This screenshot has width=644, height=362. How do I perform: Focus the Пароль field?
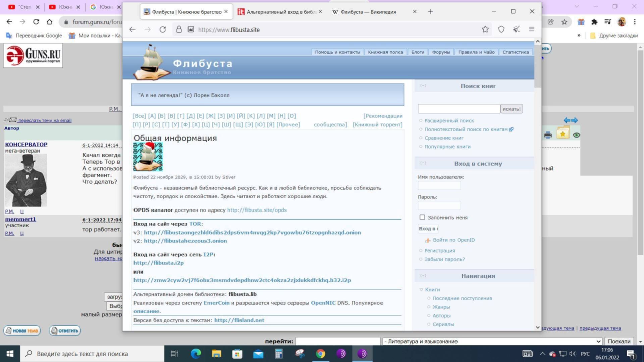(x=439, y=205)
